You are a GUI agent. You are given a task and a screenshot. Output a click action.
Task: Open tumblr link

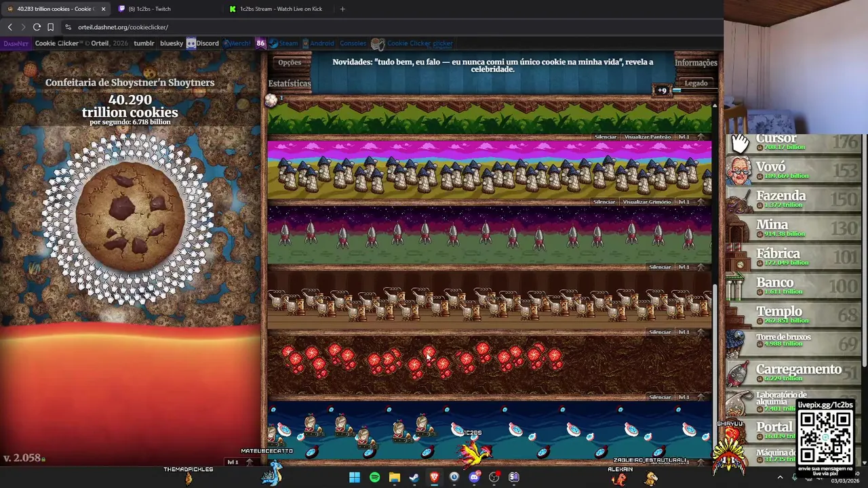[x=144, y=43]
